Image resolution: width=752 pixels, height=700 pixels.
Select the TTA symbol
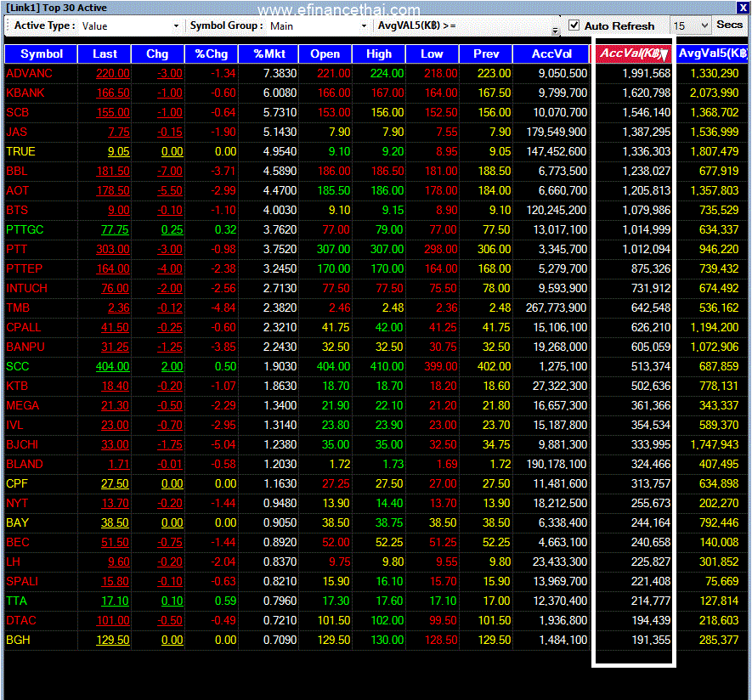click(16, 601)
